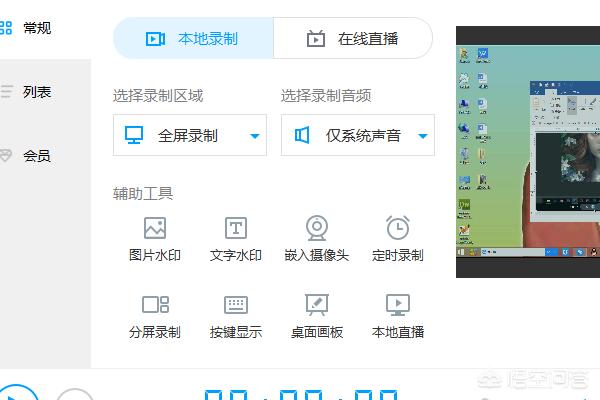
Task: Click the 分屏录制 label
Action: (155, 332)
